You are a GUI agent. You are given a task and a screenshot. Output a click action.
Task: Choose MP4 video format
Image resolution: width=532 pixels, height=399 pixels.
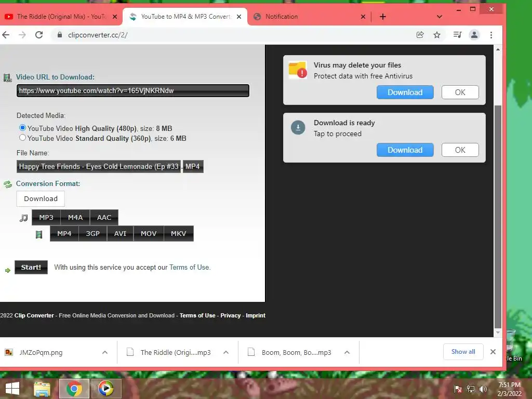coord(64,234)
